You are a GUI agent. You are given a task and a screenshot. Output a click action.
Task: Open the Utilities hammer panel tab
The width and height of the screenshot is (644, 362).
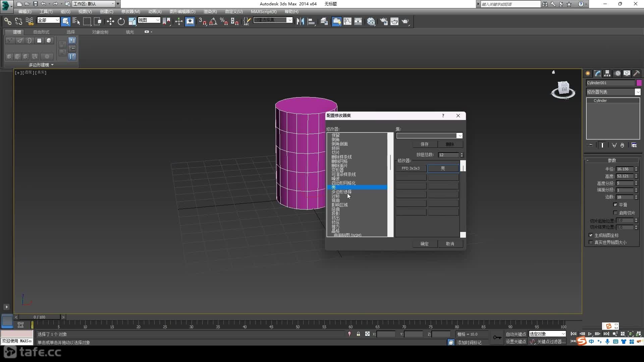[637, 73]
